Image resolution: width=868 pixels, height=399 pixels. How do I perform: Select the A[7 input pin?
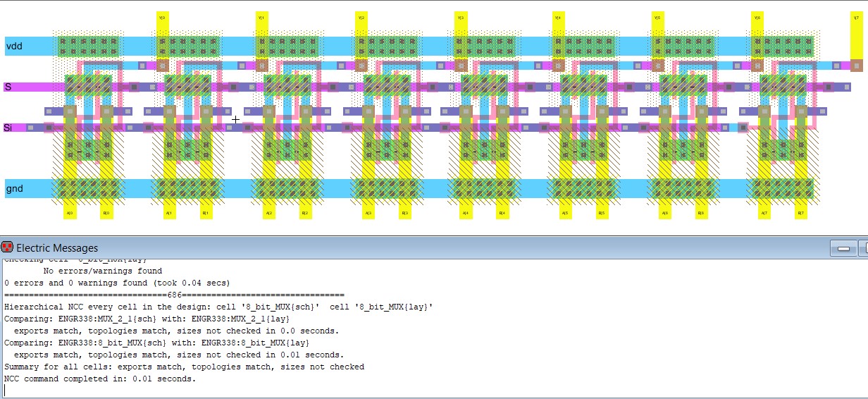tap(764, 212)
